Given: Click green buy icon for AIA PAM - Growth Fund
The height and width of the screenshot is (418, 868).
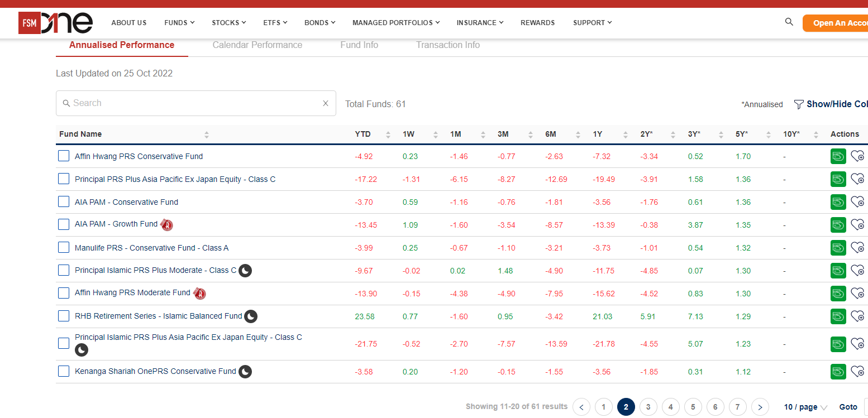Looking at the screenshot, I should tap(838, 225).
